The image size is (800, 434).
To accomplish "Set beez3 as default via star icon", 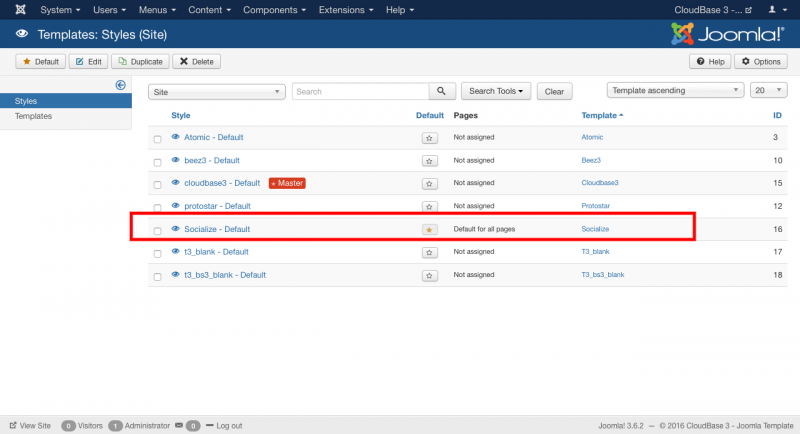I will coord(430,161).
